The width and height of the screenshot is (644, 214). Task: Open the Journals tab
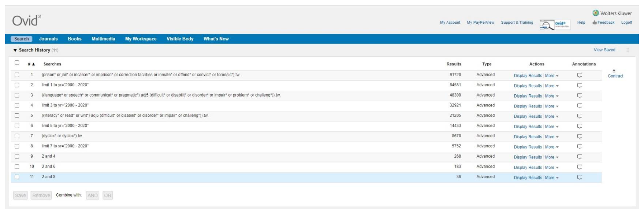(48, 39)
